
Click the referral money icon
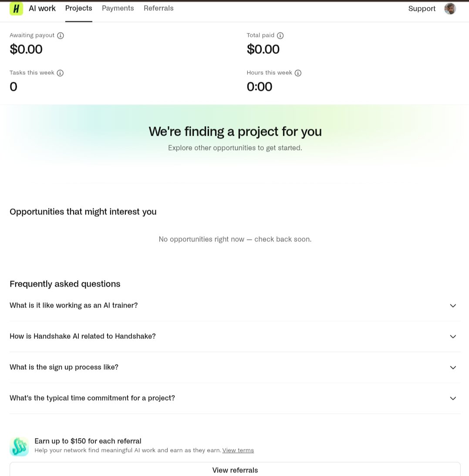tap(19, 446)
